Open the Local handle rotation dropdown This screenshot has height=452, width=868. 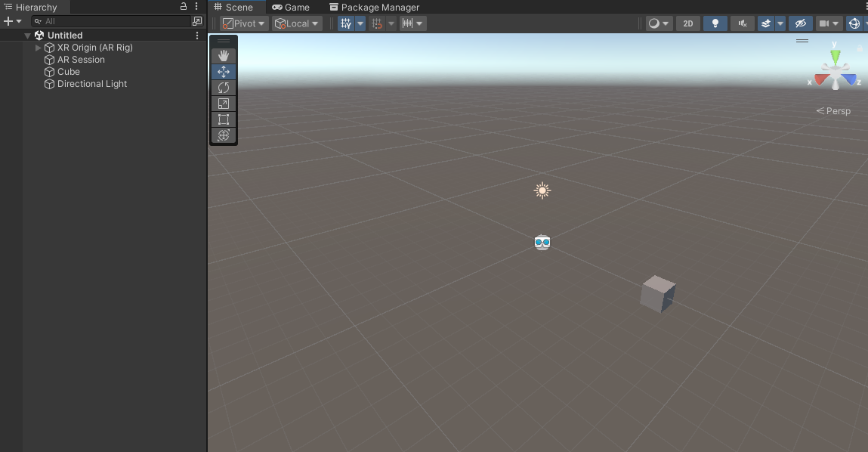pos(298,23)
